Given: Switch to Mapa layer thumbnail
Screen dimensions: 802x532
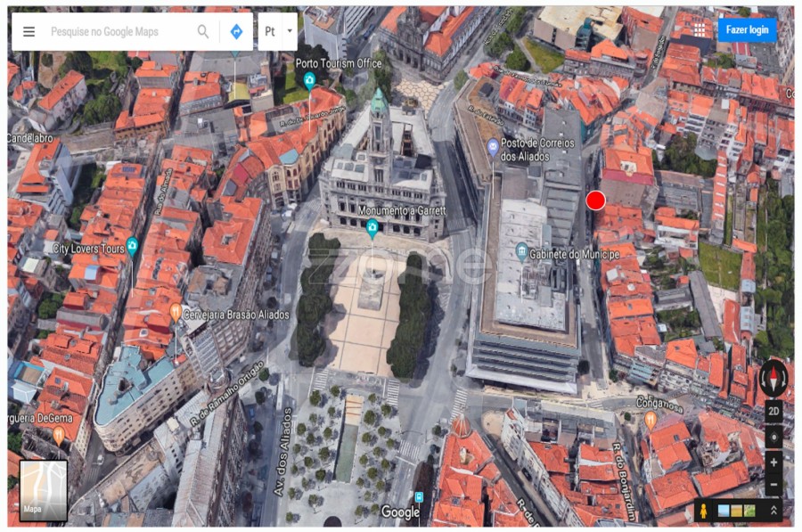Looking at the screenshot, I should tap(44, 490).
